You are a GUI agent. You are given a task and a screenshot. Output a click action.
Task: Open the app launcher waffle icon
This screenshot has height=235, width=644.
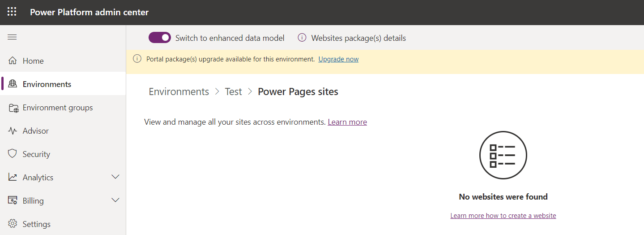point(12,12)
